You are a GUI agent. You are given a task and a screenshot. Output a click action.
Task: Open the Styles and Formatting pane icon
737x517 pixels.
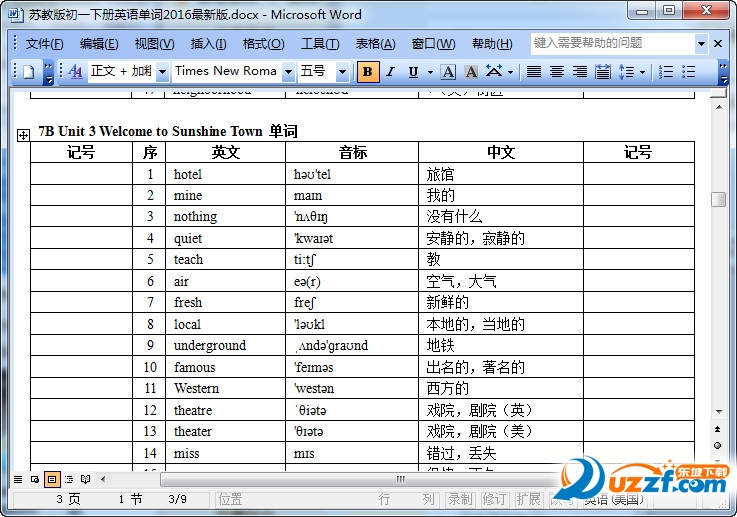(75, 72)
